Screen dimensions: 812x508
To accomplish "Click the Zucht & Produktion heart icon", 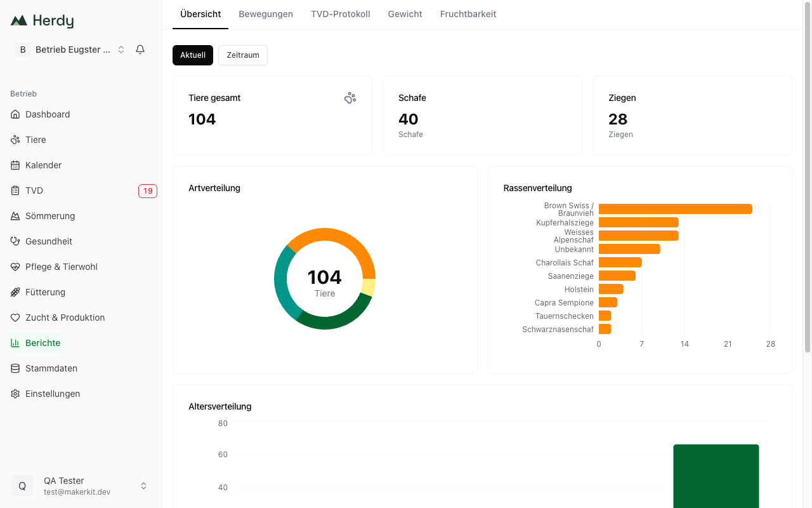I will pyautogui.click(x=15, y=317).
